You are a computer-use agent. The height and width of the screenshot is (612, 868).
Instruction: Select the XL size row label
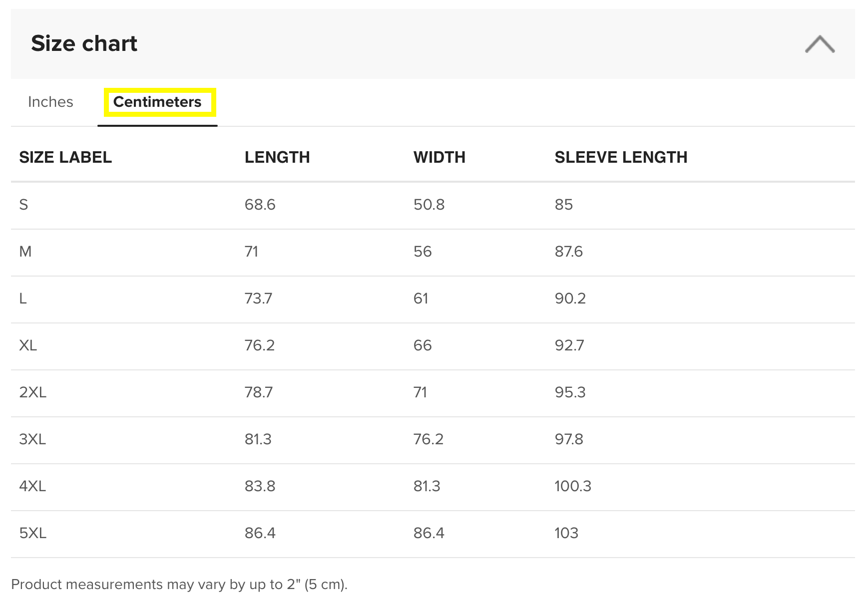point(28,345)
